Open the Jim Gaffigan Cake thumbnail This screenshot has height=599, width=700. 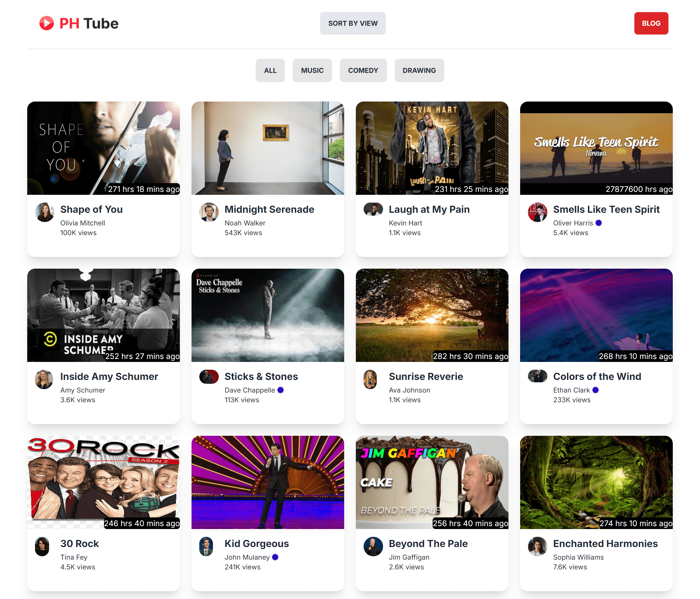pos(432,482)
